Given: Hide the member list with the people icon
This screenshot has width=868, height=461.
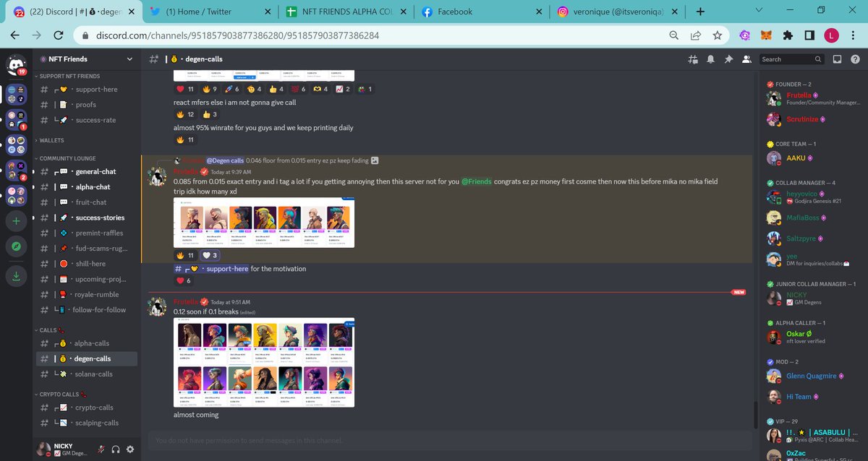Looking at the screenshot, I should click(x=746, y=59).
